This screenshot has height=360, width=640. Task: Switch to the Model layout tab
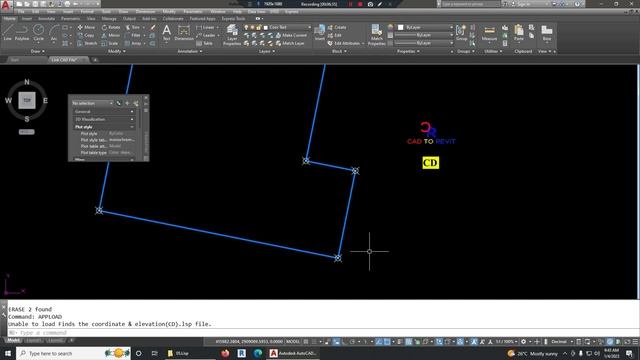[13, 340]
